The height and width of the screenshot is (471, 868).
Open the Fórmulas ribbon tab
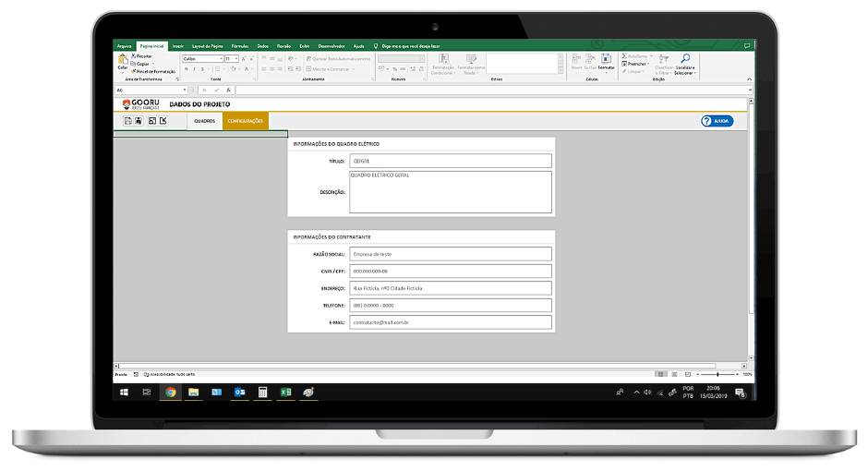tap(240, 45)
